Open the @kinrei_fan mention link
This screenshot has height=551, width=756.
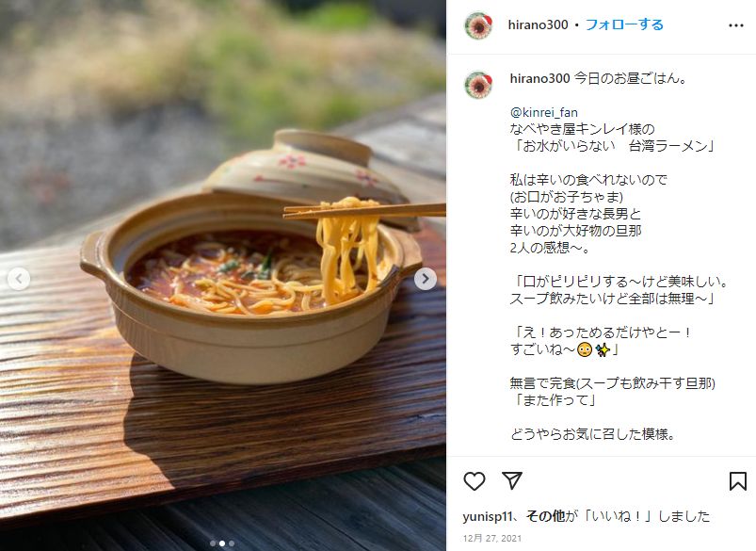pos(544,112)
